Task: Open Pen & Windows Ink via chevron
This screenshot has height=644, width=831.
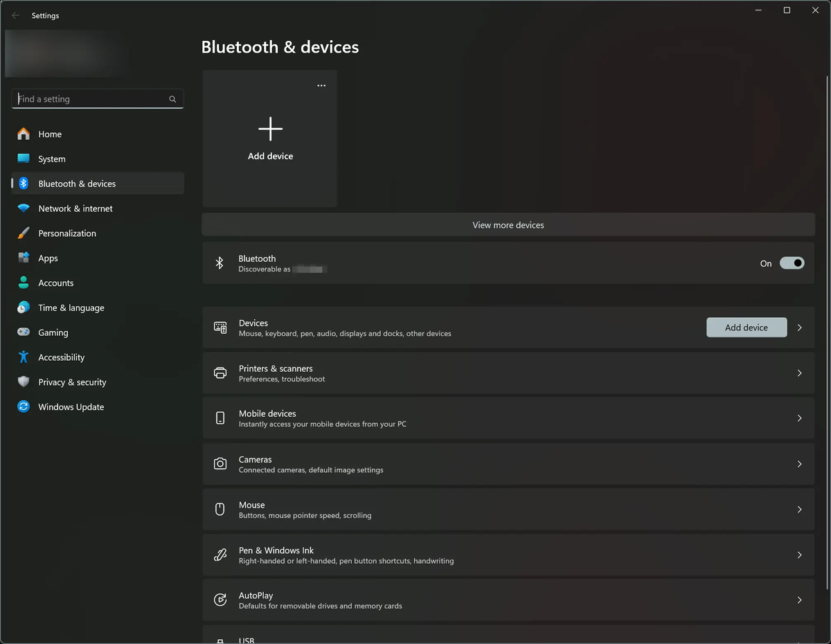Action: point(800,555)
